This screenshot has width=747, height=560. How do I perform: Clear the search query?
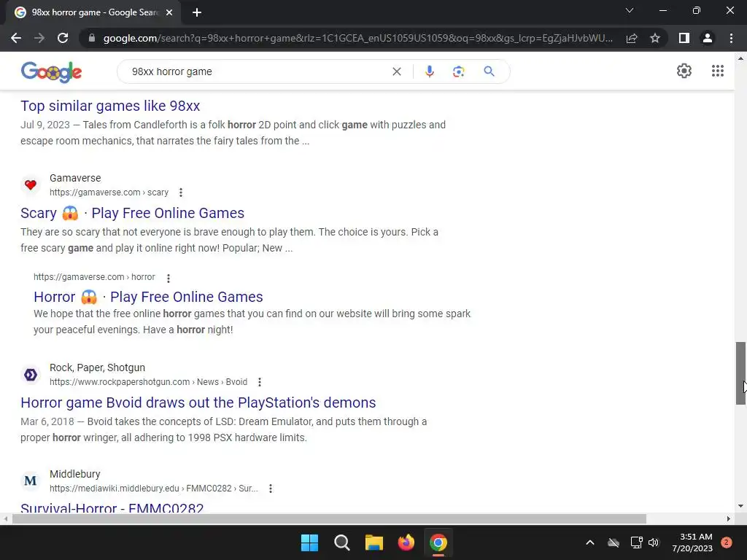(396, 71)
